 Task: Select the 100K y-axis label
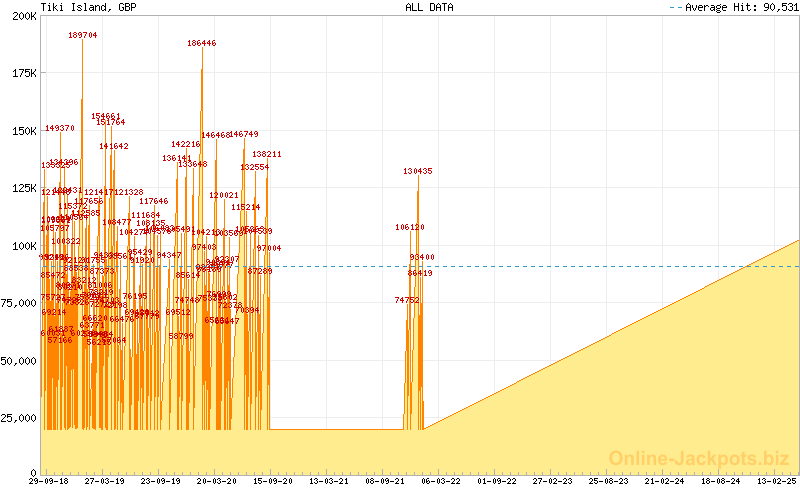[24, 246]
